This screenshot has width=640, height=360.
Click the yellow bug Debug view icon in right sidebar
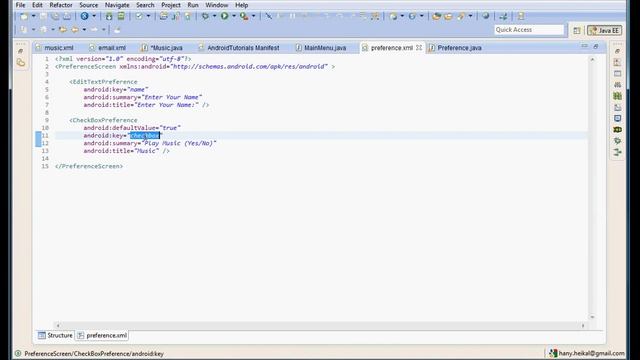(x=617, y=129)
